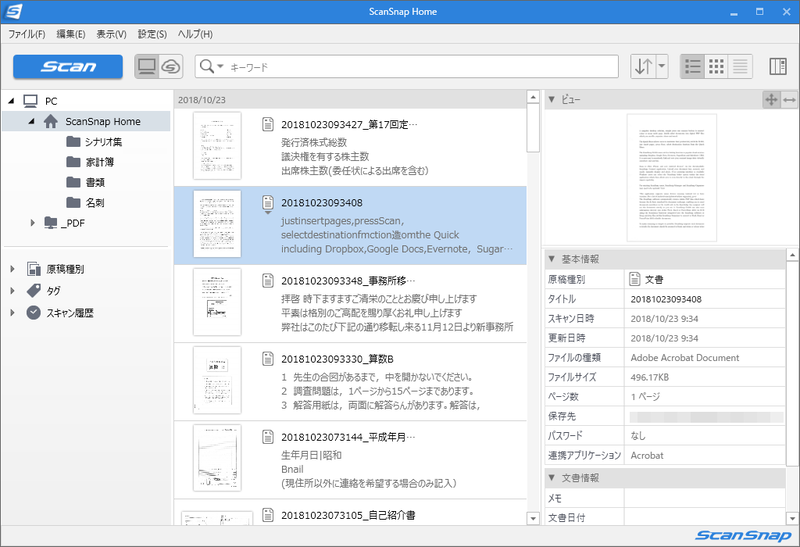Viewport: 800px width, 547px height.
Task: Collapse the ビュー panel
Action: (x=552, y=100)
